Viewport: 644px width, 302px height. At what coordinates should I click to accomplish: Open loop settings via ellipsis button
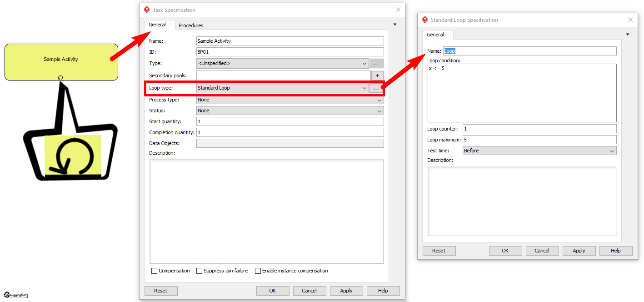[376, 88]
